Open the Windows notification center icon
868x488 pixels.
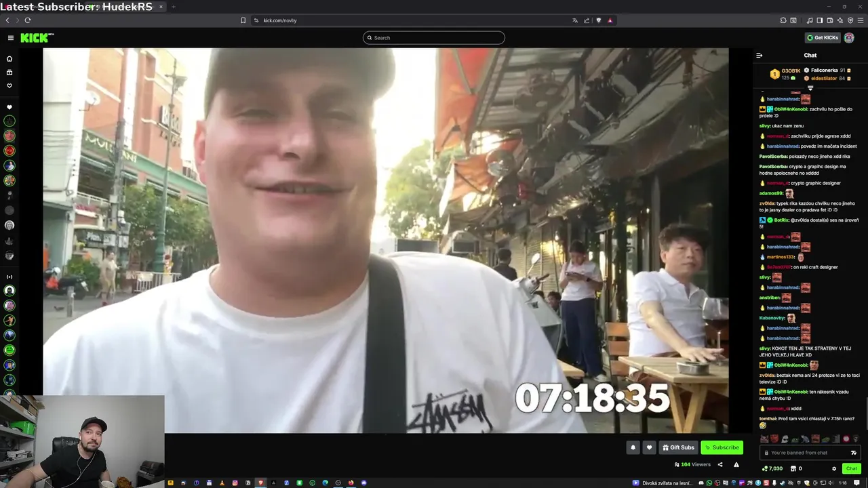point(857,483)
